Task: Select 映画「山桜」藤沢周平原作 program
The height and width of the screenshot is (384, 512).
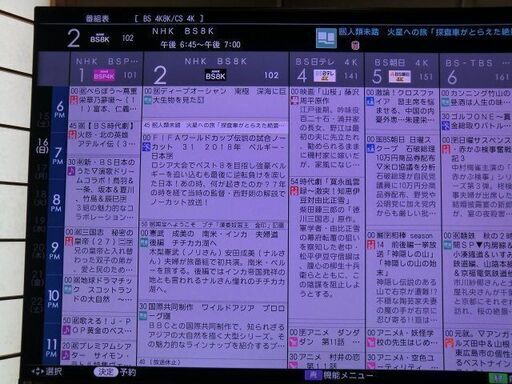Action: [327, 131]
